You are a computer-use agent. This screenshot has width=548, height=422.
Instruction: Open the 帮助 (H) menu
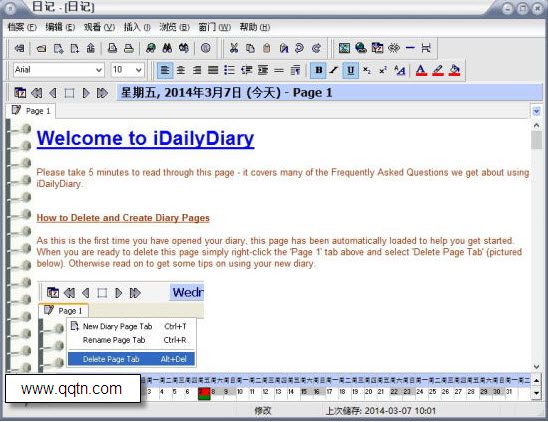254,27
